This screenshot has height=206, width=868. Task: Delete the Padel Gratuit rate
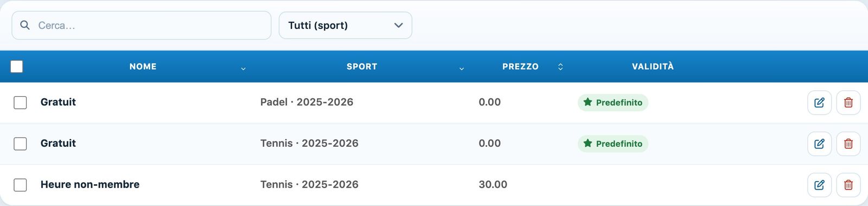click(848, 103)
